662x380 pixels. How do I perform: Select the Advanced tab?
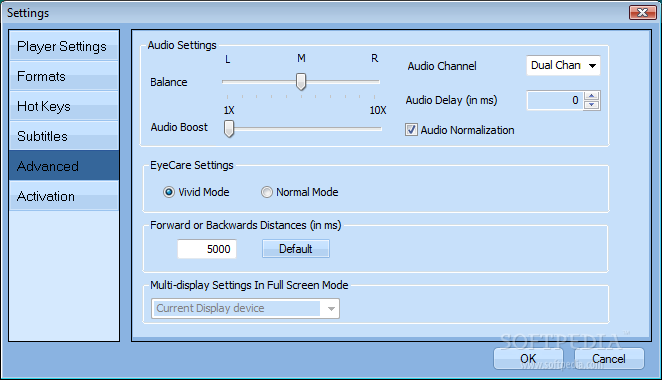[64, 166]
